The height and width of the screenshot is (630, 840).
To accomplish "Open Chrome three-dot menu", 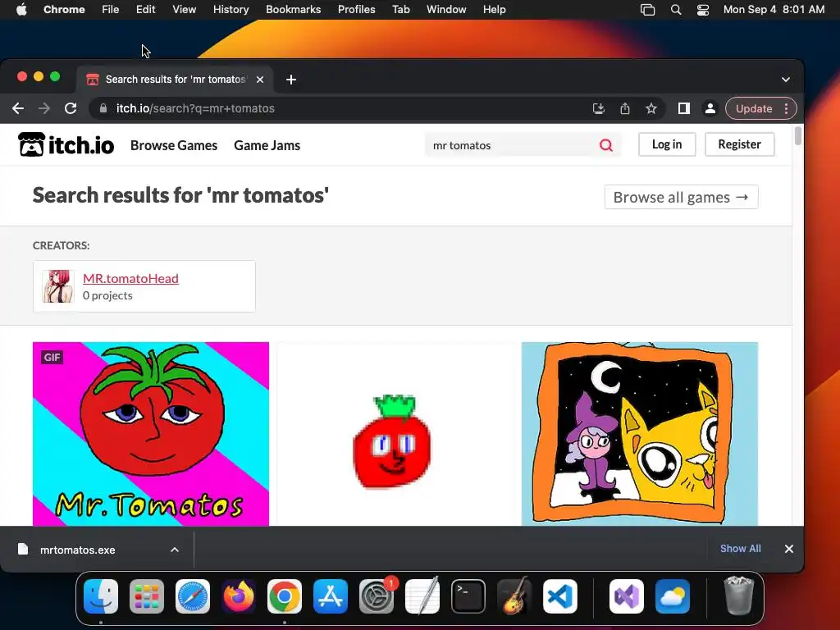I will 786,109.
